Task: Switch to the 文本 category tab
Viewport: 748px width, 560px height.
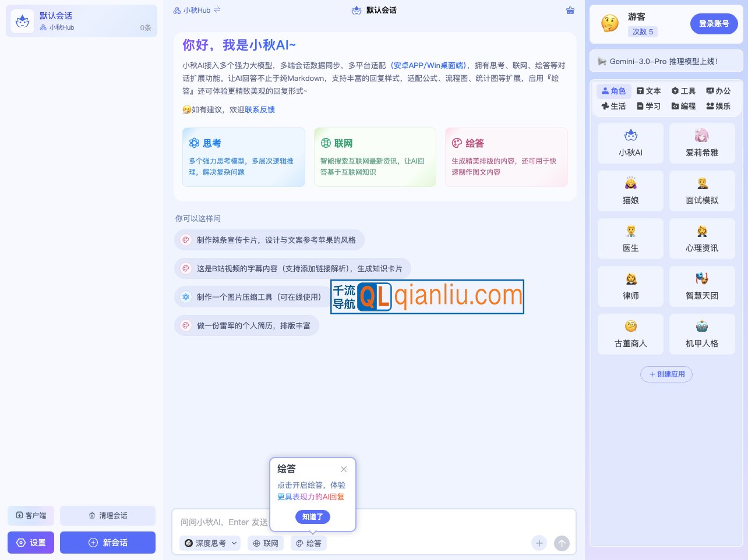Action: tap(648, 91)
